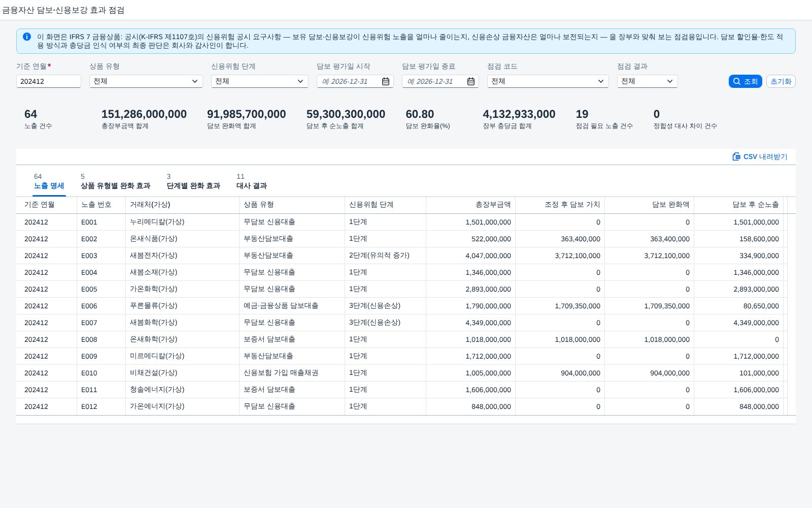Image resolution: width=812 pixels, height=508 pixels.
Task: Click the 신용위험 단계 column header
Action: point(386,205)
